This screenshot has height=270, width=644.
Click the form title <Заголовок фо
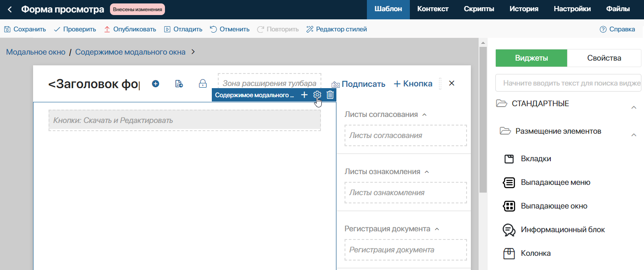tap(94, 84)
